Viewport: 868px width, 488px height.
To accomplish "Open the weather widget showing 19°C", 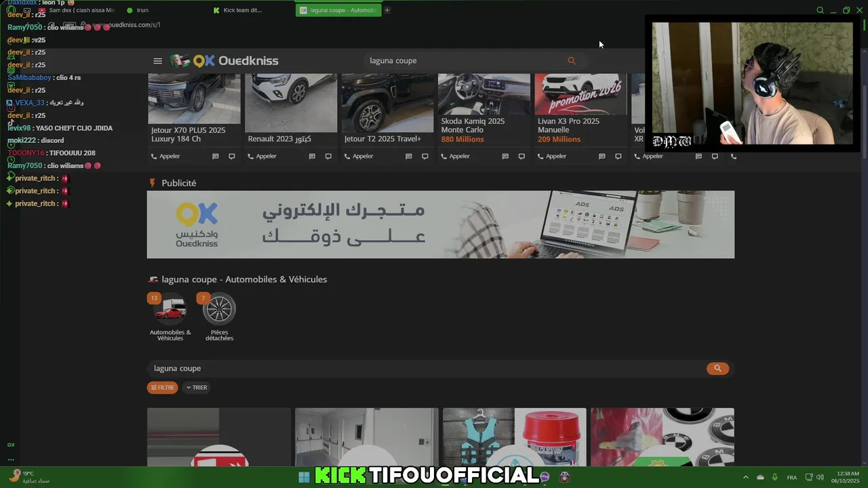I will tap(28, 477).
